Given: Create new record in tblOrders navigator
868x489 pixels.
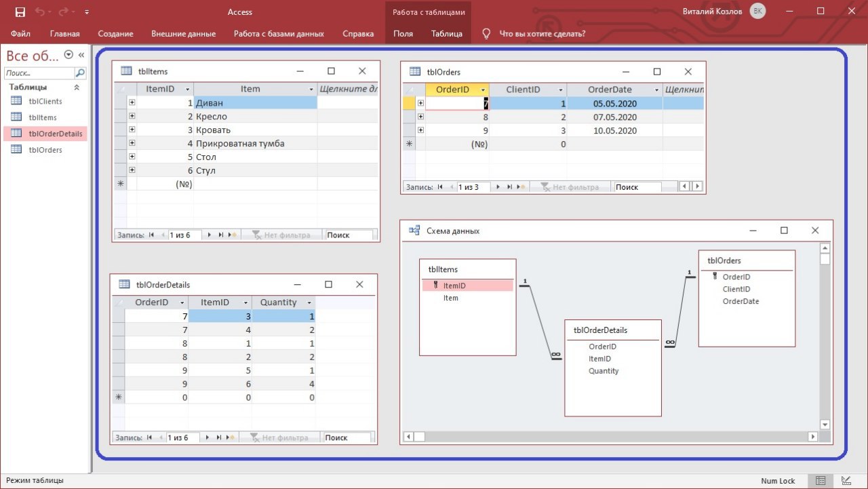Looking at the screenshot, I should pyautogui.click(x=521, y=187).
